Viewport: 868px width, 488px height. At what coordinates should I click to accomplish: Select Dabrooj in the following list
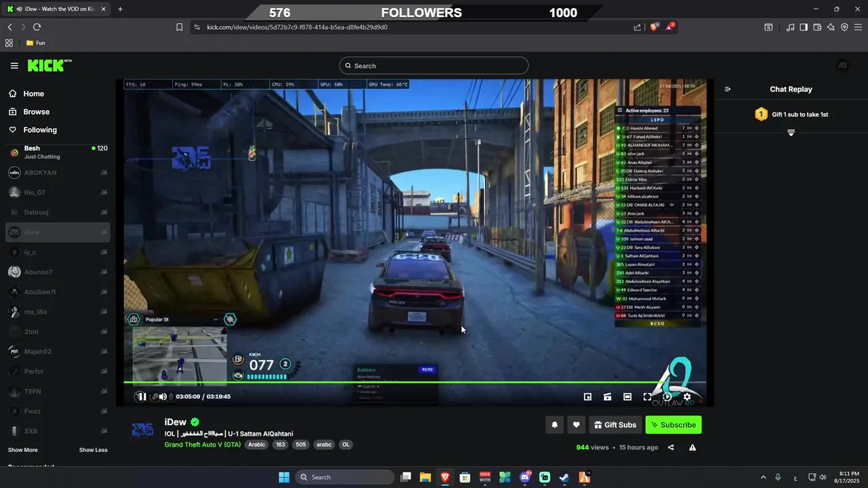(58, 212)
